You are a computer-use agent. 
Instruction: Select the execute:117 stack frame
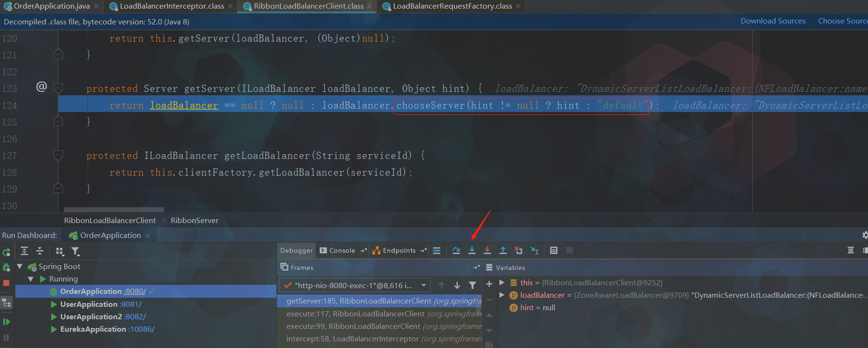pos(379,314)
